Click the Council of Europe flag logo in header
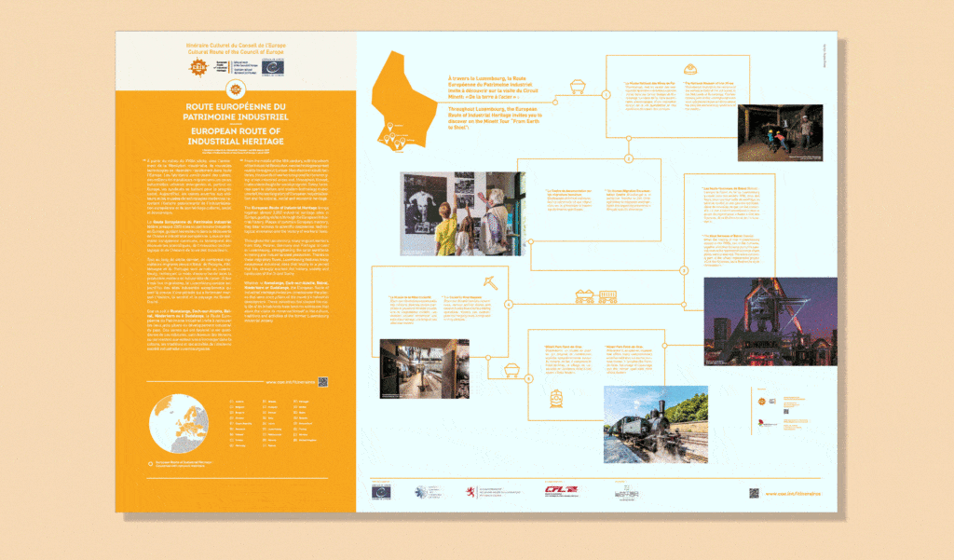 tap(273, 68)
